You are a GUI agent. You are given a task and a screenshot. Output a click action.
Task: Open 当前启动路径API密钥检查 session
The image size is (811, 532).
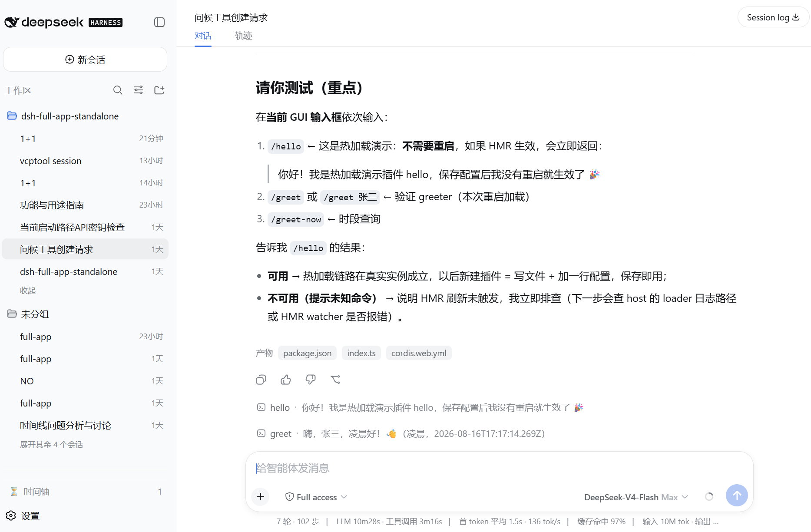pos(85,227)
